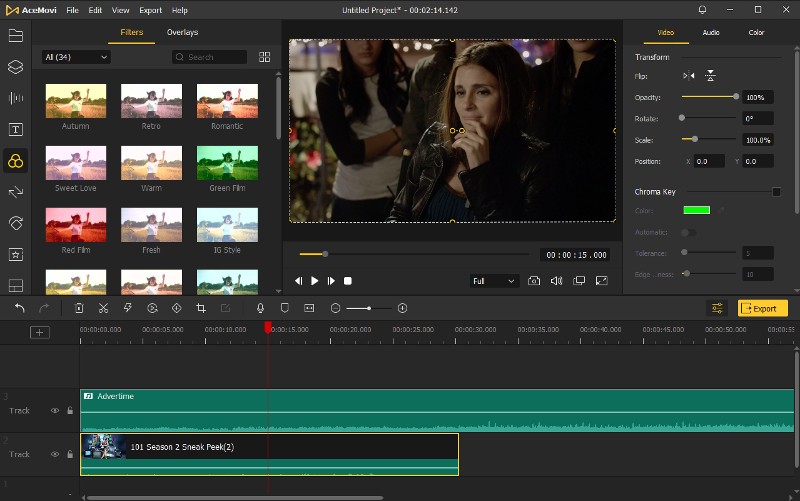Switch to the Overlays tab
Viewport: 800px width, 501px height.
182,32
